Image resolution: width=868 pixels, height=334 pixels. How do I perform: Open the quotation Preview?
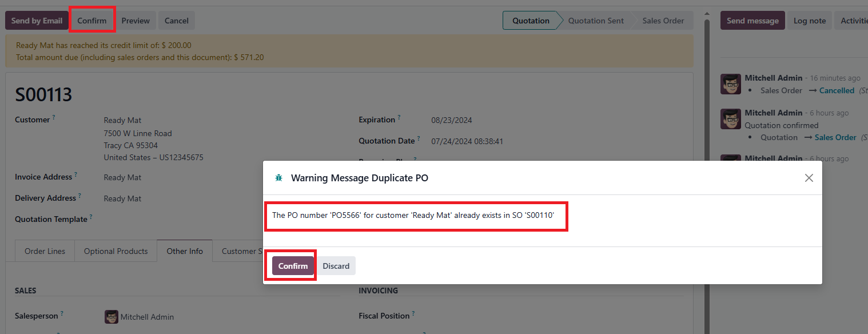136,21
